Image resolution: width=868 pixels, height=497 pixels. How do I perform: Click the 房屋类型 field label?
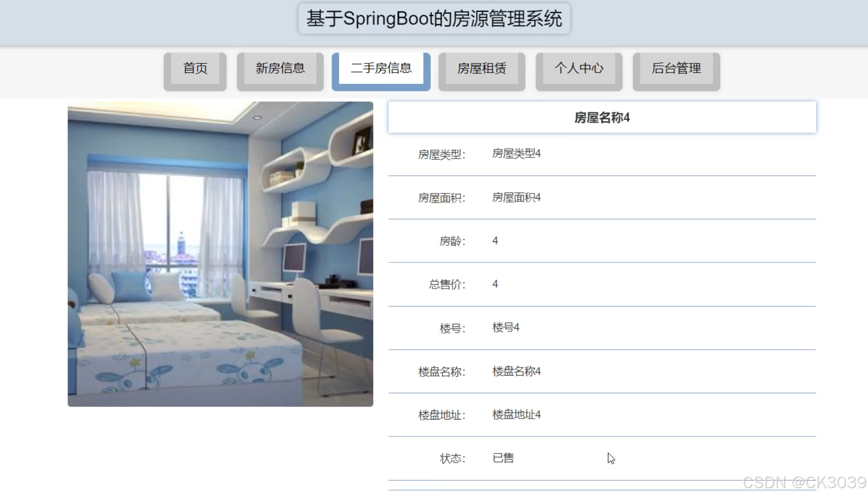(442, 155)
